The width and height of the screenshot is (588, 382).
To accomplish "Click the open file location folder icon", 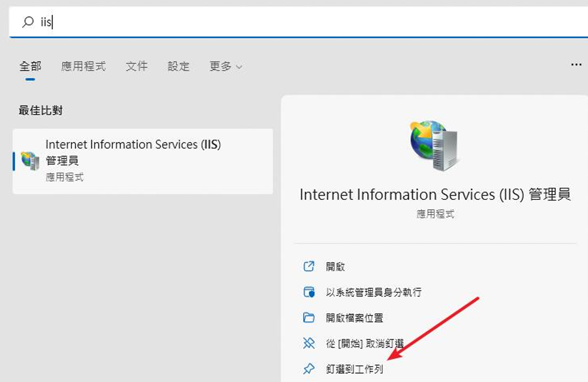I will tap(309, 318).
